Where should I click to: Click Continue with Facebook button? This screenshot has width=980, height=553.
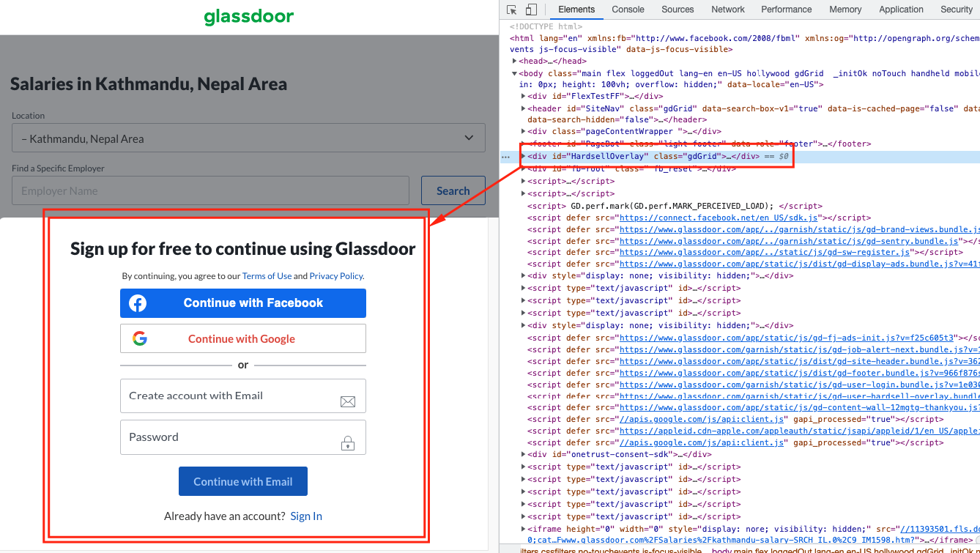[243, 303]
